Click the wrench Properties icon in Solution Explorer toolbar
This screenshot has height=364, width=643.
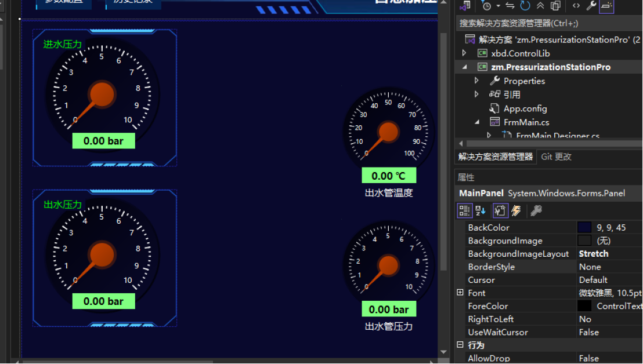[591, 6]
